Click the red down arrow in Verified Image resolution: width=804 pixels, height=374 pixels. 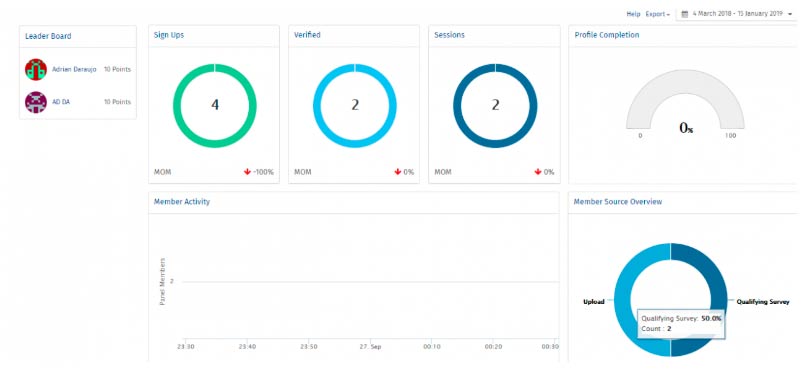tap(397, 172)
